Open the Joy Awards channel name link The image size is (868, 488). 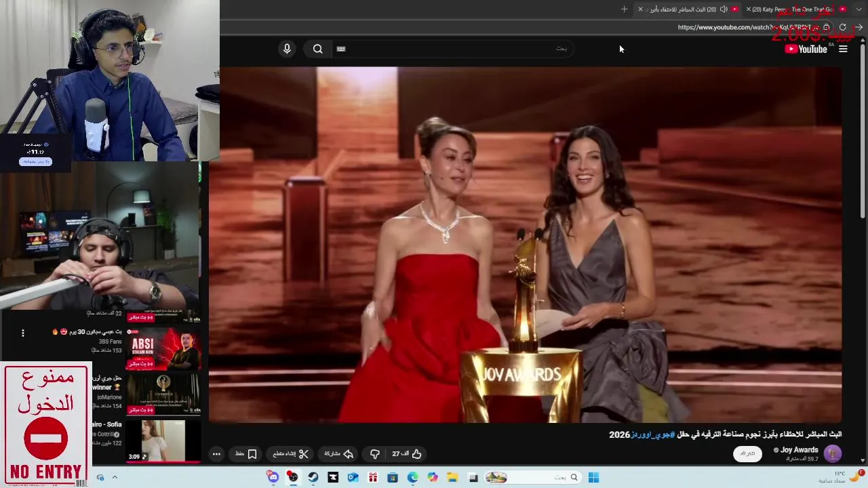pyautogui.click(x=799, y=450)
